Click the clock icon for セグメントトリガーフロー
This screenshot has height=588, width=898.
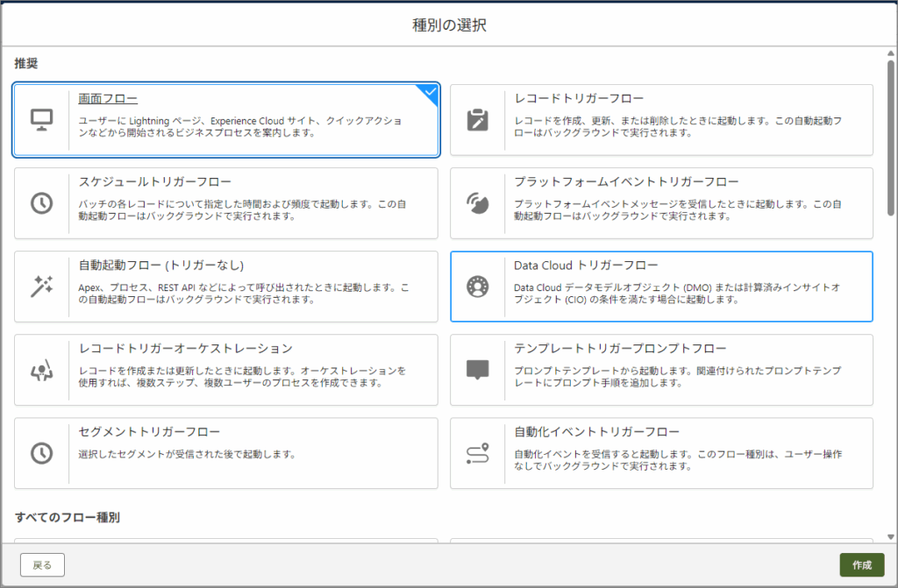41,453
